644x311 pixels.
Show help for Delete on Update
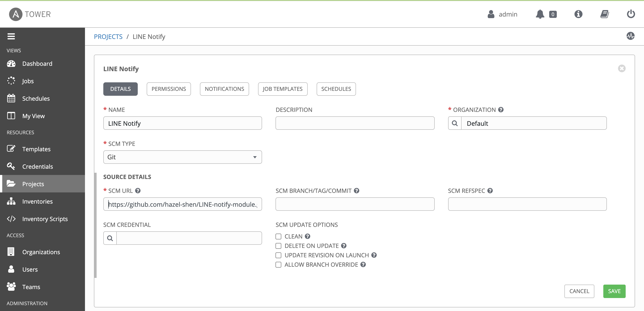(x=344, y=246)
